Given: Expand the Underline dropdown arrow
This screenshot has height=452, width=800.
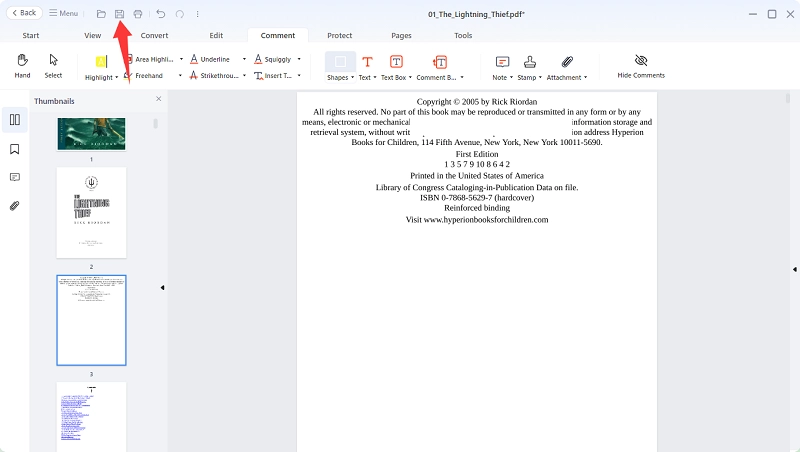Looking at the screenshot, I should click(244, 59).
